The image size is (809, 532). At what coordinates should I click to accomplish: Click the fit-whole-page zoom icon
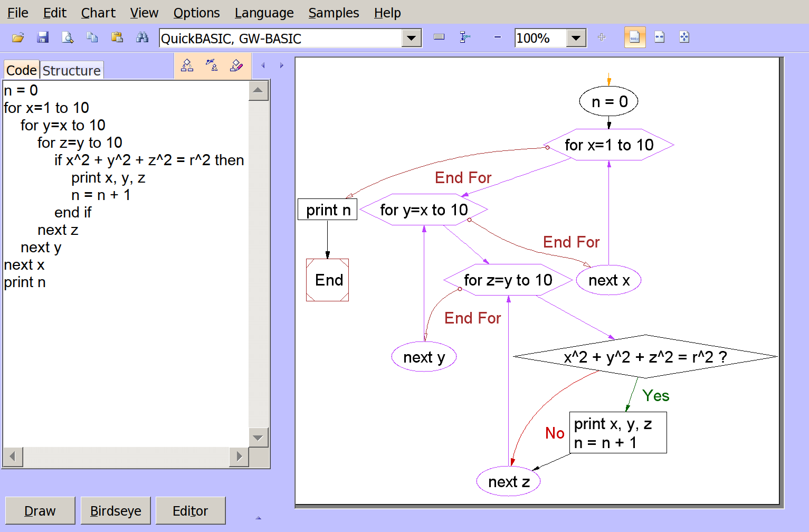click(684, 37)
